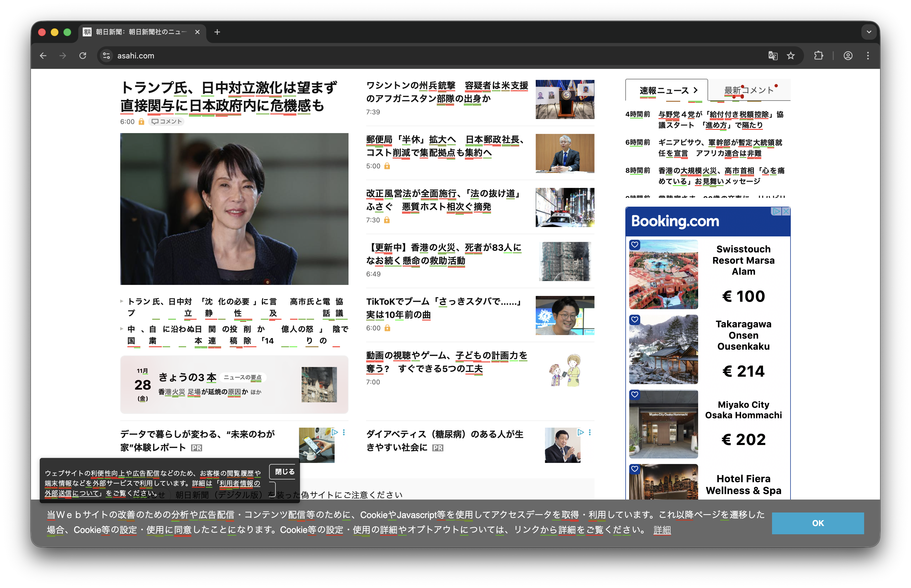The height and width of the screenshot is (588, 911).
Task: Select the 速報ニュース tab
Action: 665,90
